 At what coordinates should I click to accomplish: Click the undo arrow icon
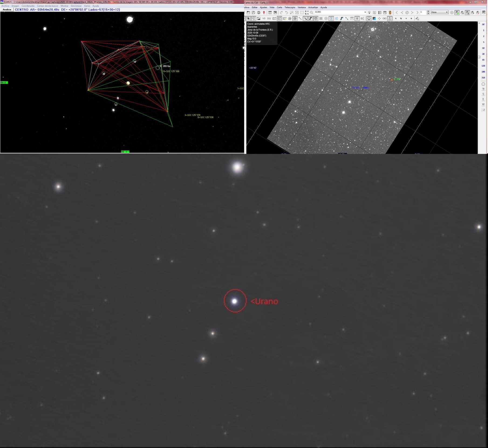coord(286,12)
